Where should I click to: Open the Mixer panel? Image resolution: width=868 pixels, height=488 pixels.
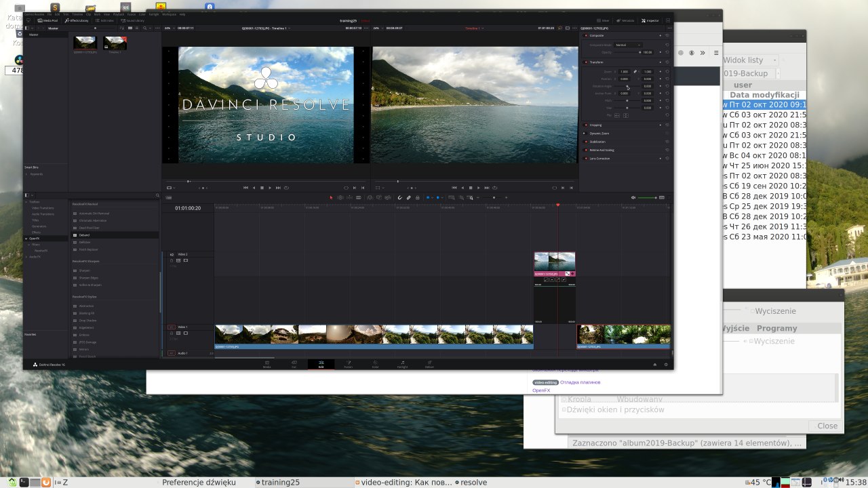pos(603,21)
